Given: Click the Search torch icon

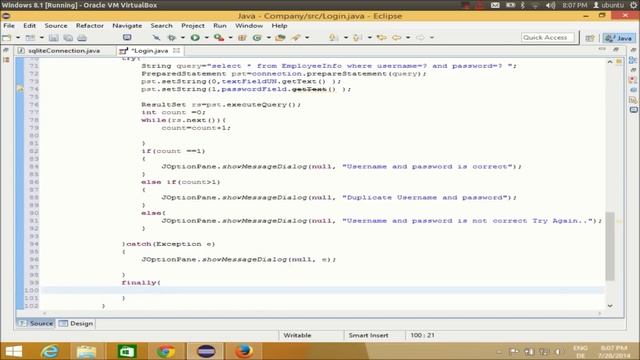Looking at the screenshot, I should click(296, 38).
